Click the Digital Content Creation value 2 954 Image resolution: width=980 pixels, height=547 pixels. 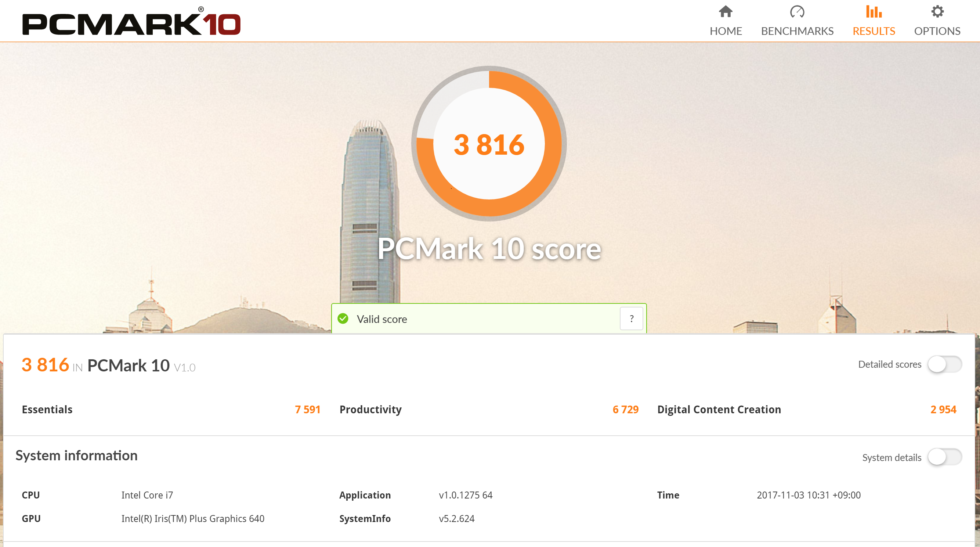(x=943, y=409)
